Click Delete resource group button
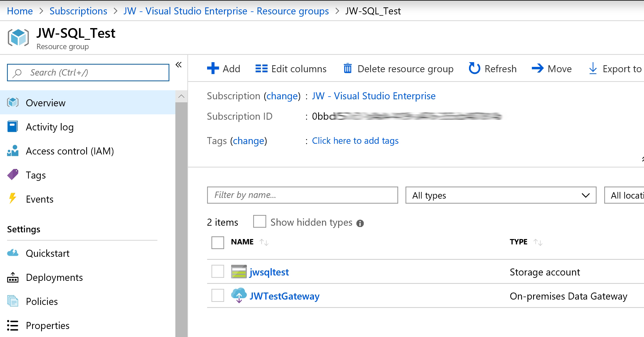The image size is (644, 337). click(398, 69)
